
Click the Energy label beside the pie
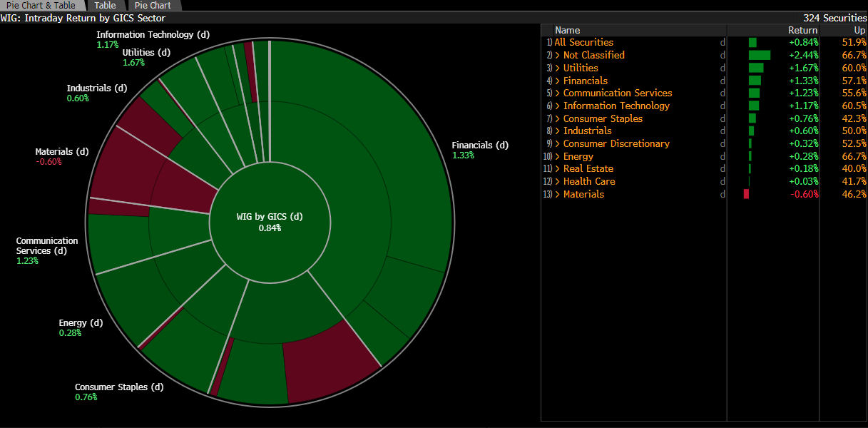pos(81,323)
